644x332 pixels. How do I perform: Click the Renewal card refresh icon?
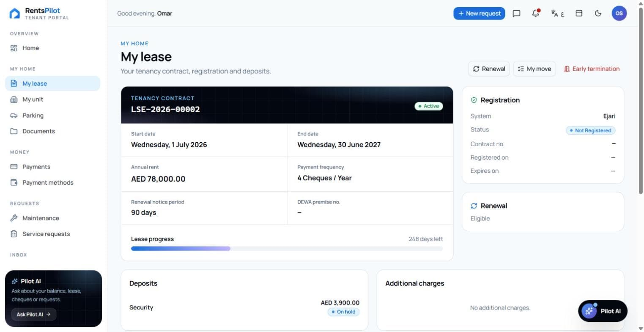click(x=474, y=206)
